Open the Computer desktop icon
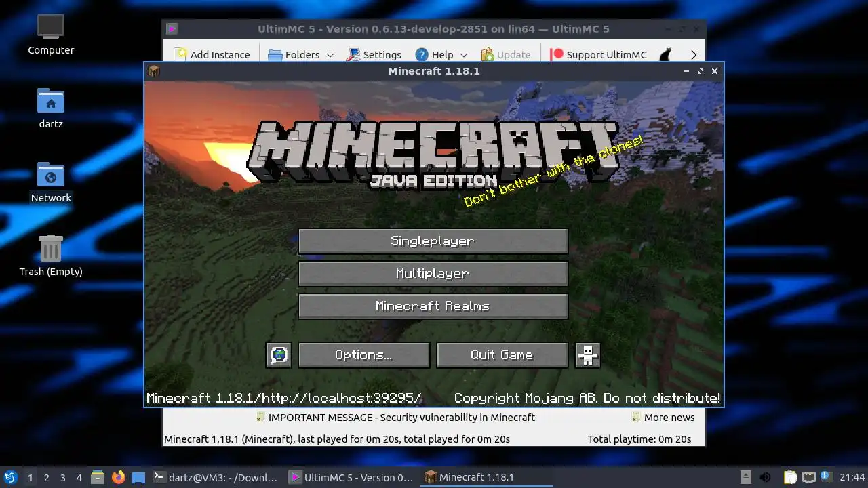This screenshot has width=868, height=488. (51, 34)
